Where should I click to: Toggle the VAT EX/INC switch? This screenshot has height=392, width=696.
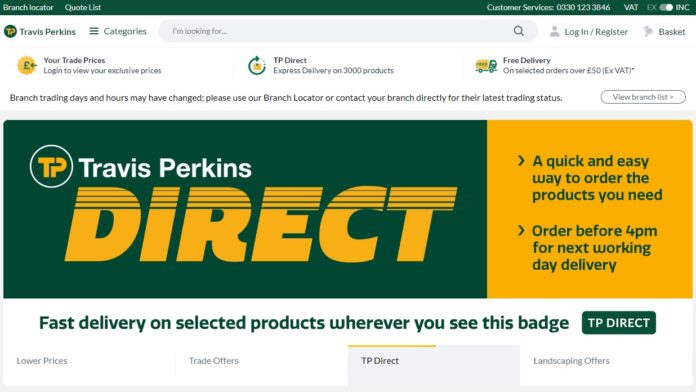tap(666, 7)
